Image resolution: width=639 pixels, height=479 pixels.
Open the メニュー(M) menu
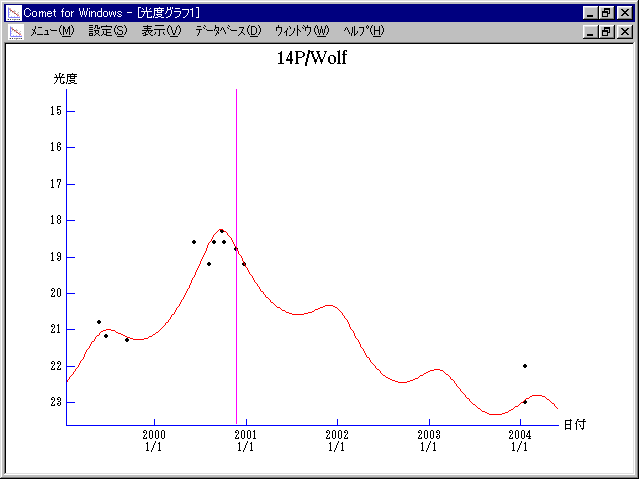pos(52,31)
